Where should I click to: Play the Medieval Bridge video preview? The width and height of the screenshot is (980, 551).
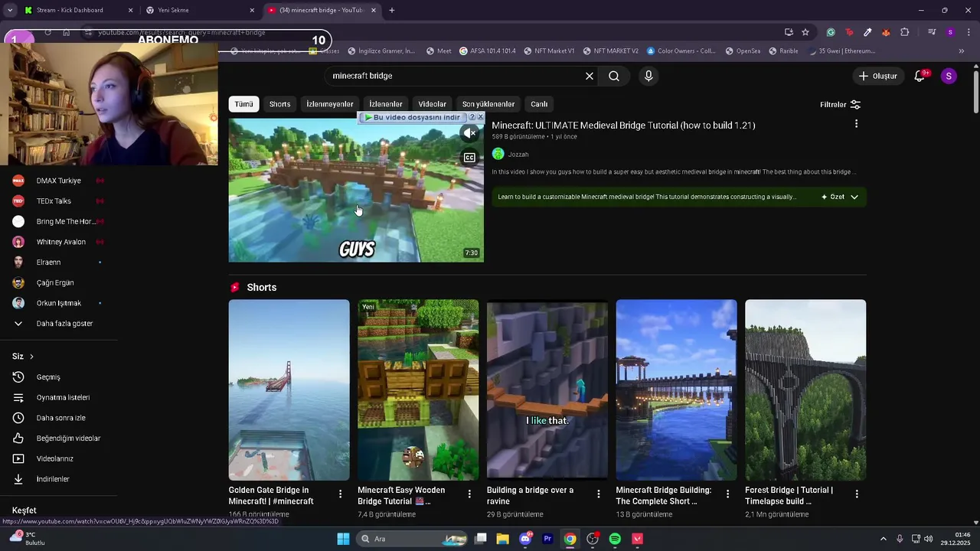(x=356, y=190)
